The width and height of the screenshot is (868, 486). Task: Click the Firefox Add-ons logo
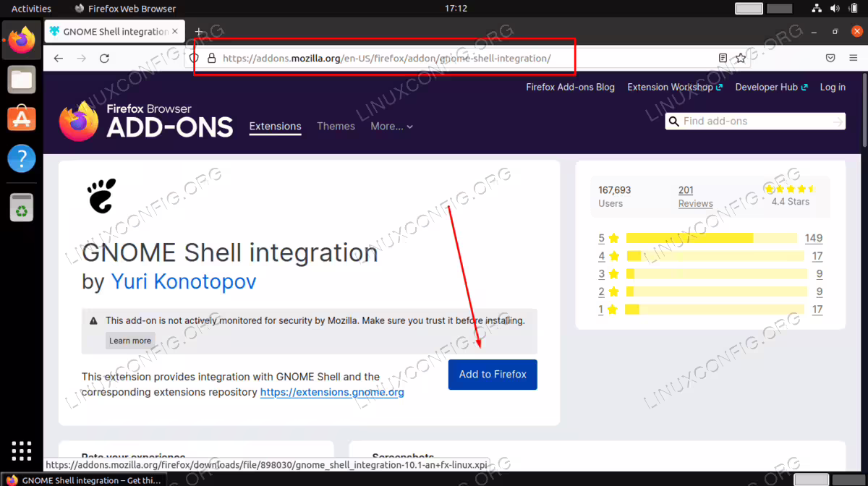[x=146, y=121]
